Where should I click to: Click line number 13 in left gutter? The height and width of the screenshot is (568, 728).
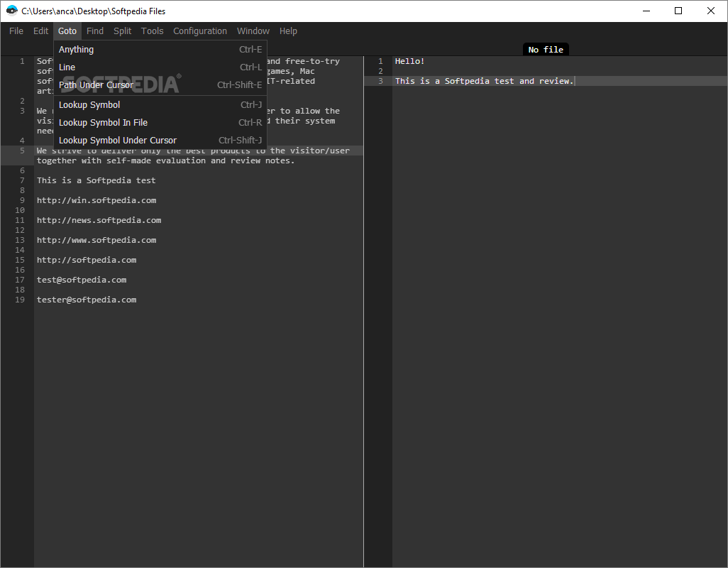20,241
